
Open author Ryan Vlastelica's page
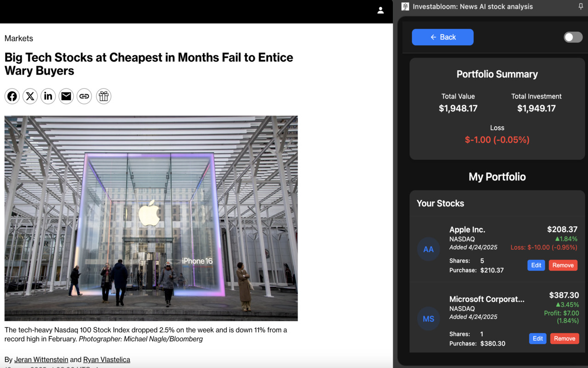pos(107,360)
